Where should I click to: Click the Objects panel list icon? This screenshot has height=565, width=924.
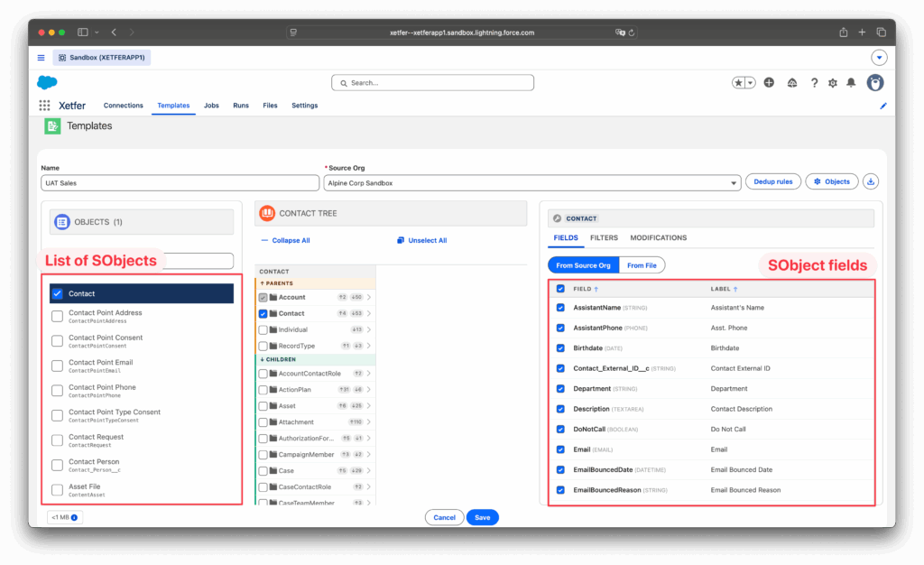(62, 222)
